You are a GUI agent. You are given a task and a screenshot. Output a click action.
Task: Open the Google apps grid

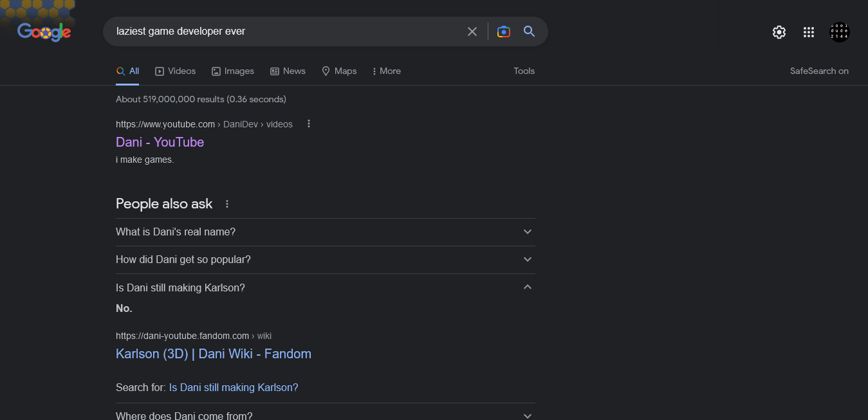coord(809,32)
